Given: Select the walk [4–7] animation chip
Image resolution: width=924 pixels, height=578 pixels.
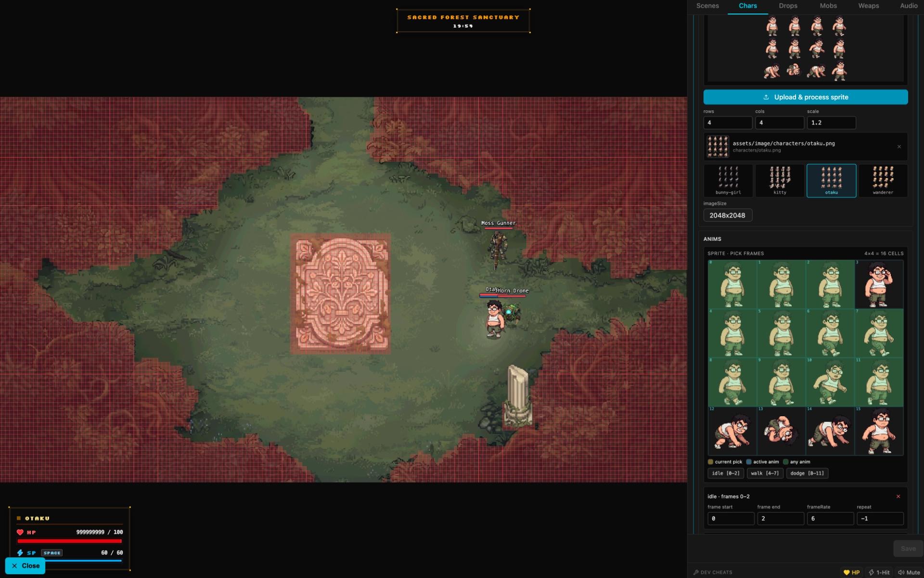Looking at the screenshot, I should (x=765, y=473).
